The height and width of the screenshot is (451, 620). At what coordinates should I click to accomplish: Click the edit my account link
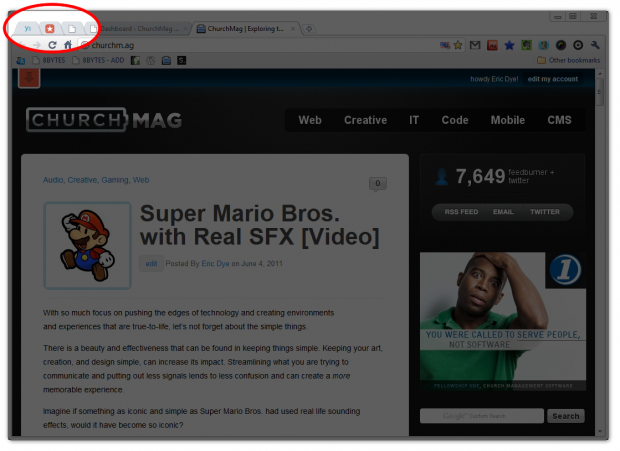coord(553,79)
